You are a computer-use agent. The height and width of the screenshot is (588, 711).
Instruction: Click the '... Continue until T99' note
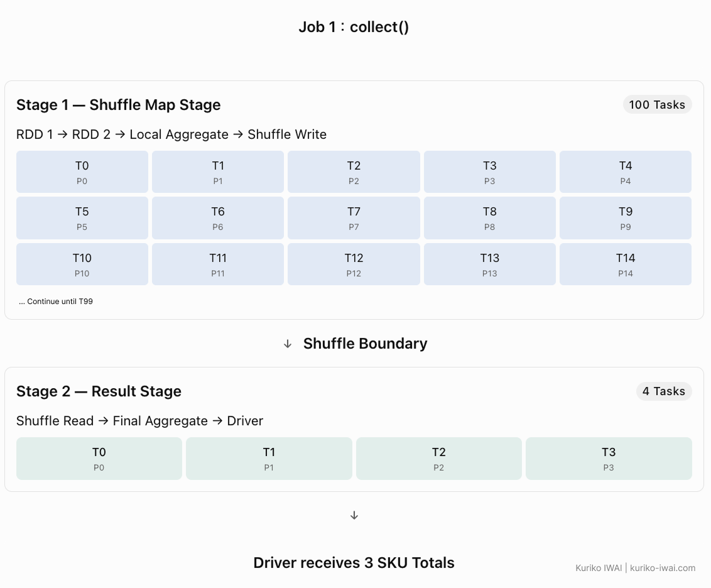[56, 302]
